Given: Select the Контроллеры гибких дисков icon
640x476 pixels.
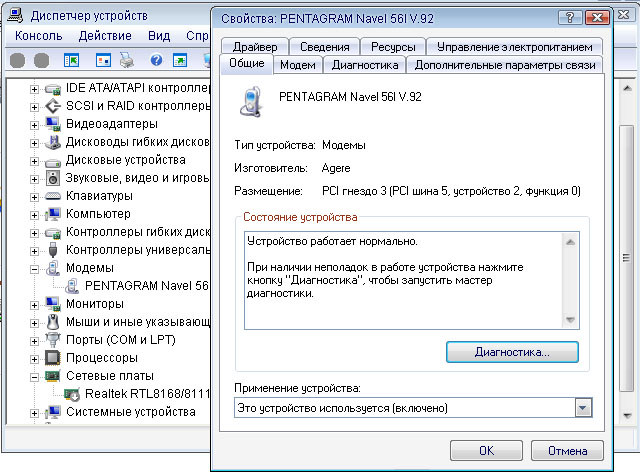Looking at the screenshot, I should (x=53, y=233).
